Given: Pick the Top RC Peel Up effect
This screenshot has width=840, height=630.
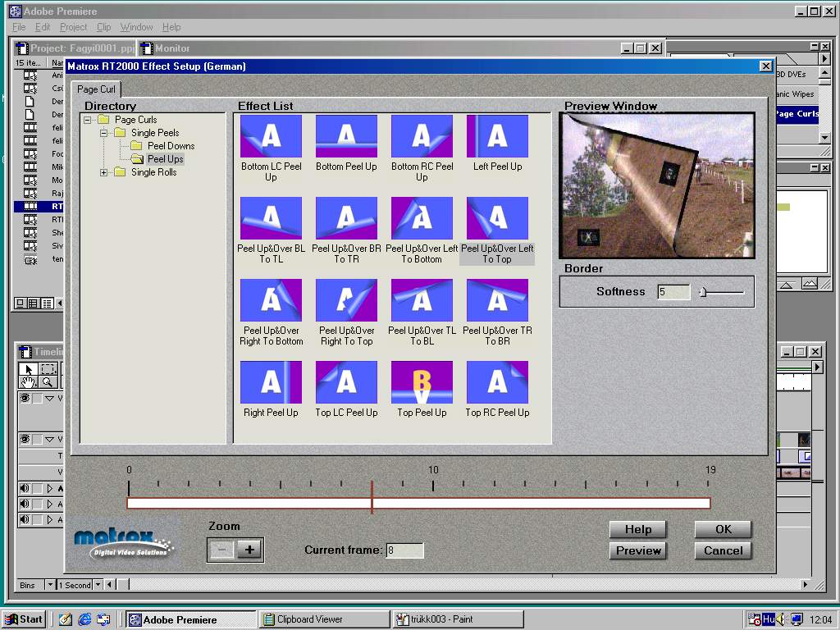Looking at the screenshot, I should point(497,382).
